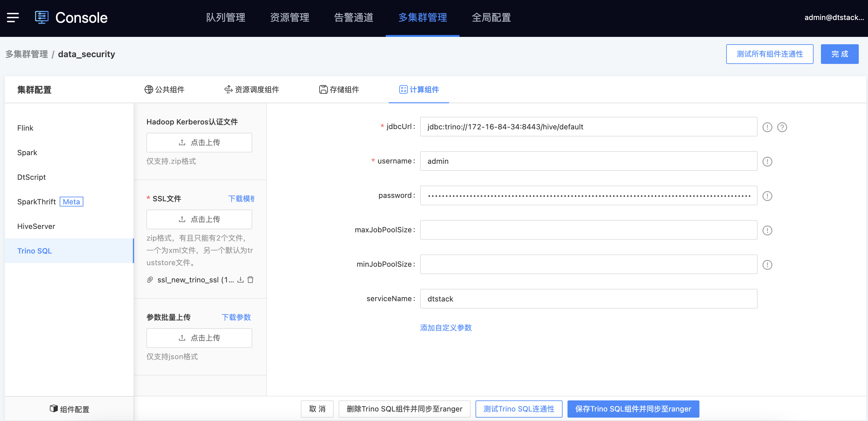This screenshot has width=868, height=421.
Task: Switch to 存储组件 tab
Action: click(x=339, y=89)
